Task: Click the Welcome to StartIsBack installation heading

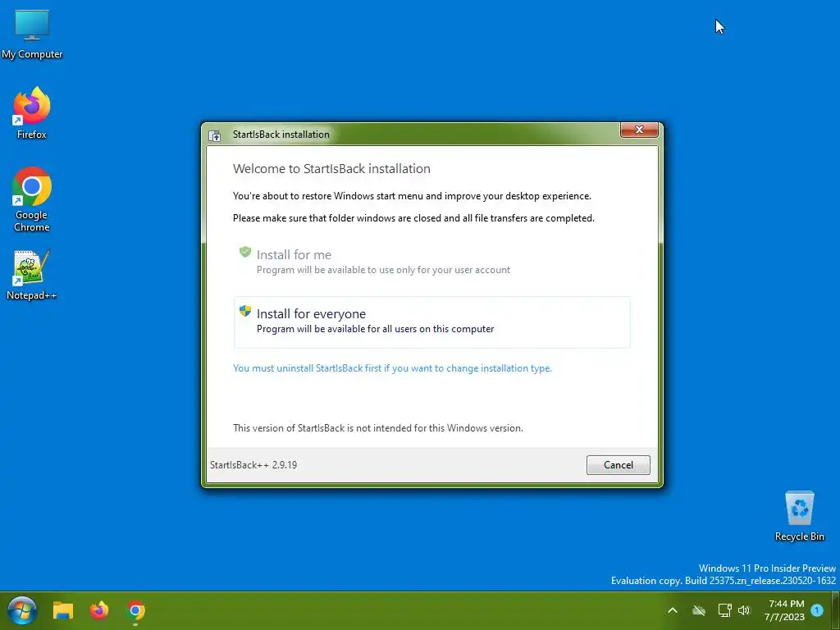Action: [x=331, y=169]
